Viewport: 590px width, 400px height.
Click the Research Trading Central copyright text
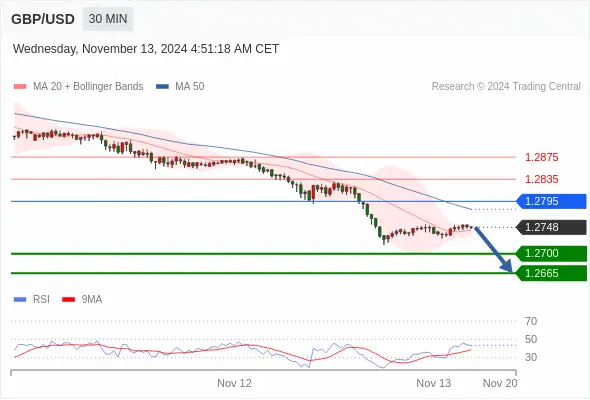click(x=506, y=87)
